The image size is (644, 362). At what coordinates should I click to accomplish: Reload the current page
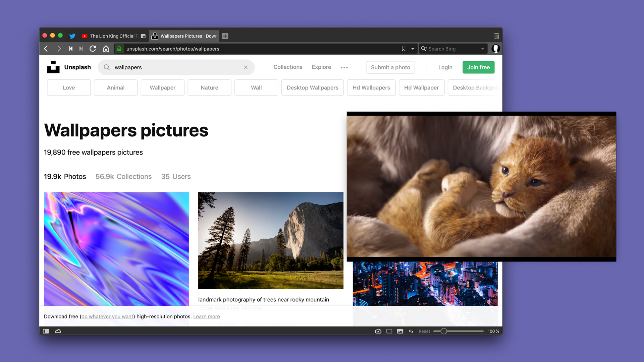pos(93,49)
